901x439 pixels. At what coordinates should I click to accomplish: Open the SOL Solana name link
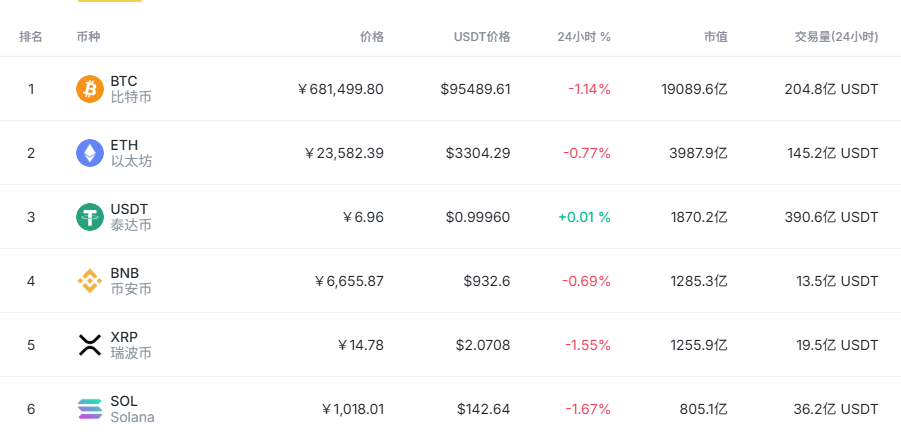click(x=132, y=409)
